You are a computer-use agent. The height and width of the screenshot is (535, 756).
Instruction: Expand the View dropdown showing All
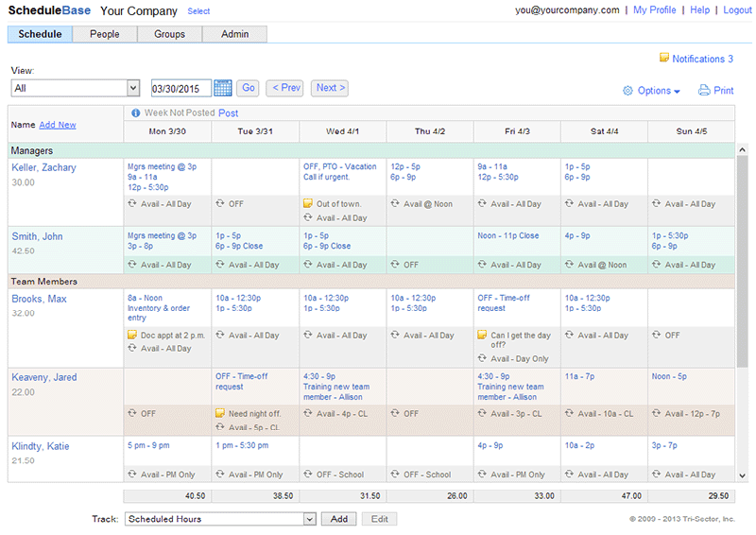132,88
